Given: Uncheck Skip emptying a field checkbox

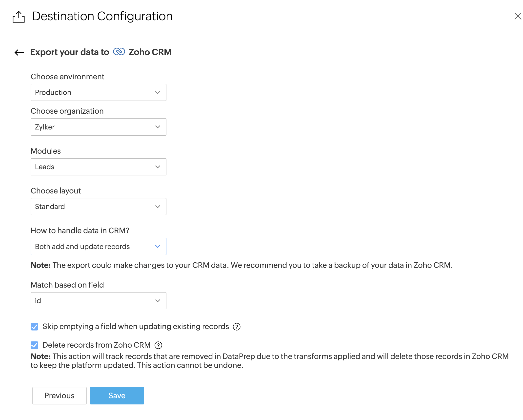Looking at the screenshot, I should coord(35,327).
